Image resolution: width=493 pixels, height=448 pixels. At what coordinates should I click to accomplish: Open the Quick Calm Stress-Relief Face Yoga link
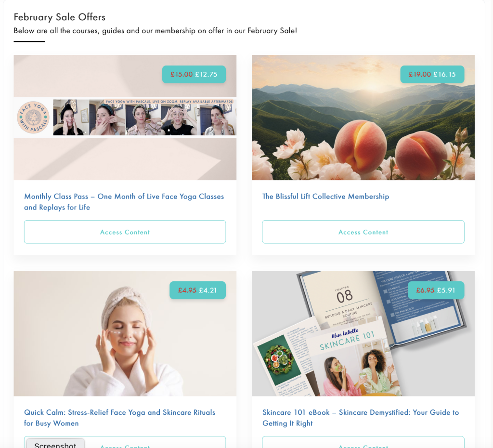(119, 418)
